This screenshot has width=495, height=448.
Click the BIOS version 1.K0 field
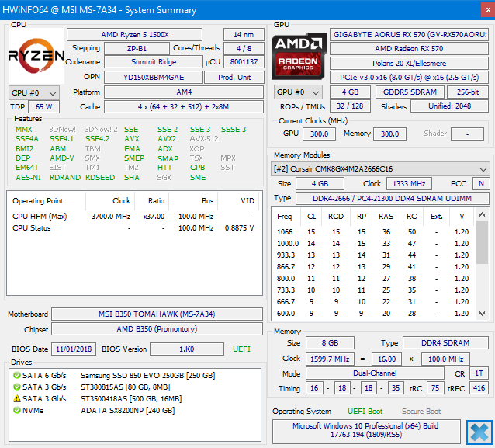coord(186,349)
